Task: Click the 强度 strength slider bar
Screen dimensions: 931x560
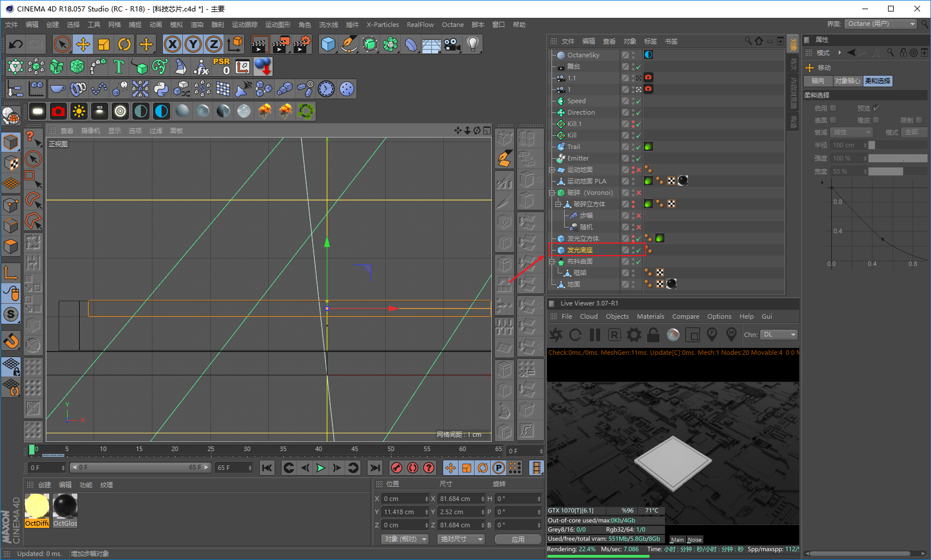Action: (x=898, y=158)
